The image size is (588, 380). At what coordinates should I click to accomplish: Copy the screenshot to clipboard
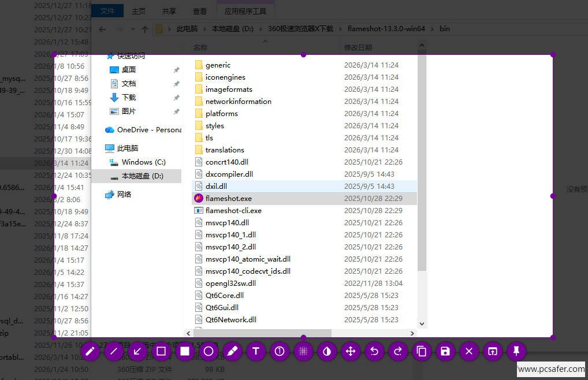[422, 351]
